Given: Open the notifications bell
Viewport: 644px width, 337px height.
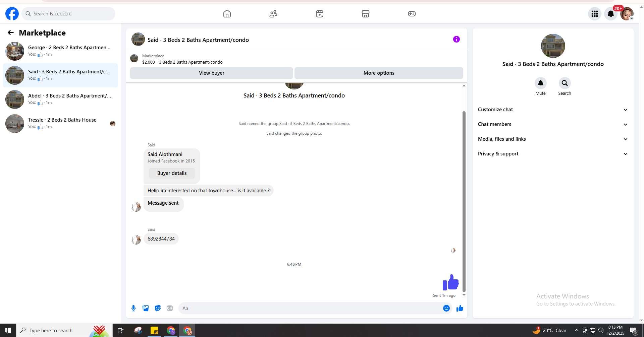Looking at the screenshot, I should pyautogui.click(x=611, y=14).
